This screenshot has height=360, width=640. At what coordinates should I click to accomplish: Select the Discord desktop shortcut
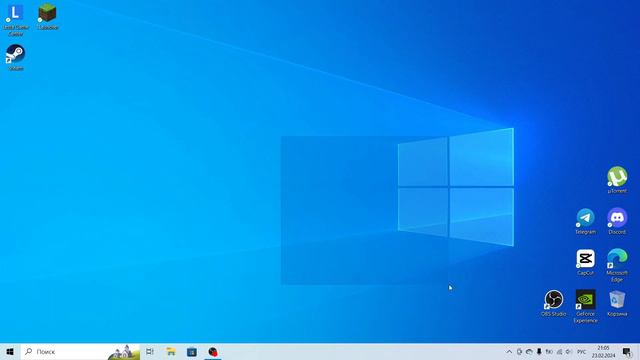[x=617, y=221]
